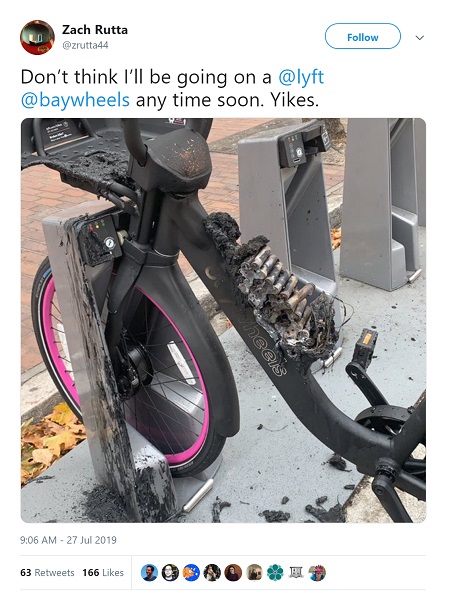Open the long-haired person brown avatar
Screen dimensions: 450x593
233,573
